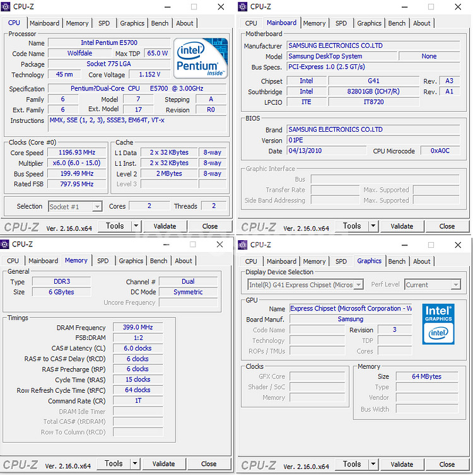Click the 797.95 MHz rated FSB value
473x476 pixels.
[77, 184]
